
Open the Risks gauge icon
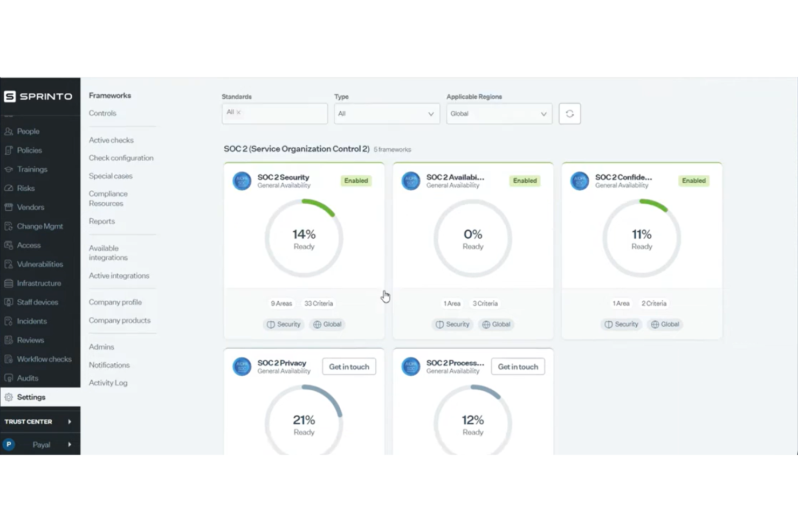(9, 188)
